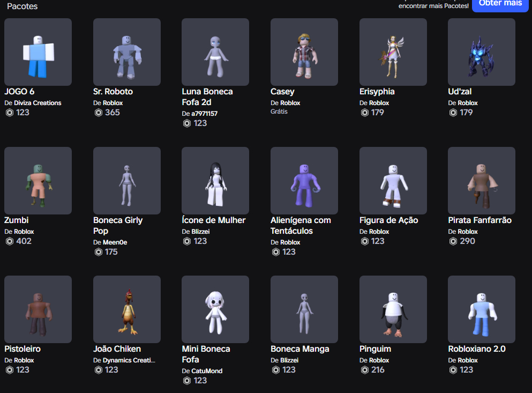
Task: Click the Robux icon beside Ud'zal's 179 price
Action: point(453,113)
